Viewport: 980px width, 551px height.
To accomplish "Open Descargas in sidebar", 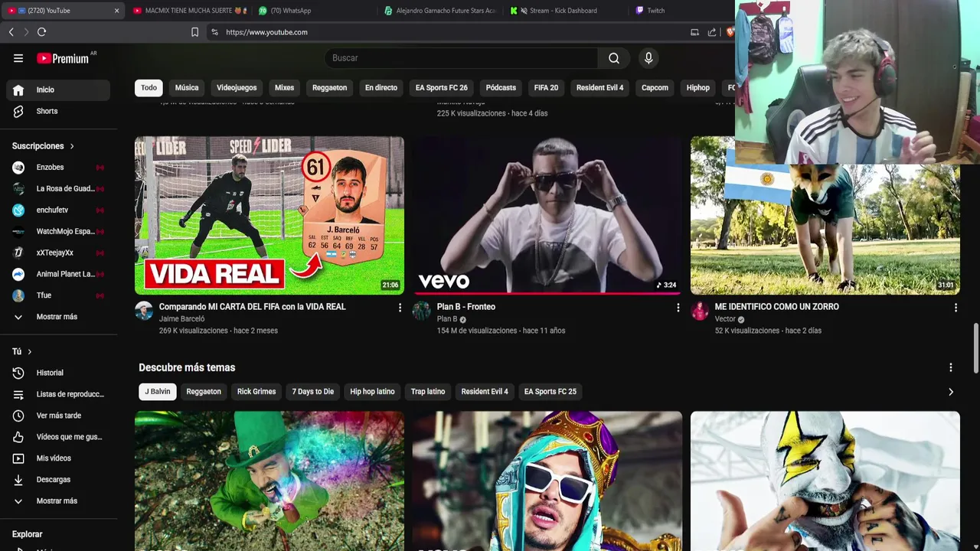I will (58, 480).
